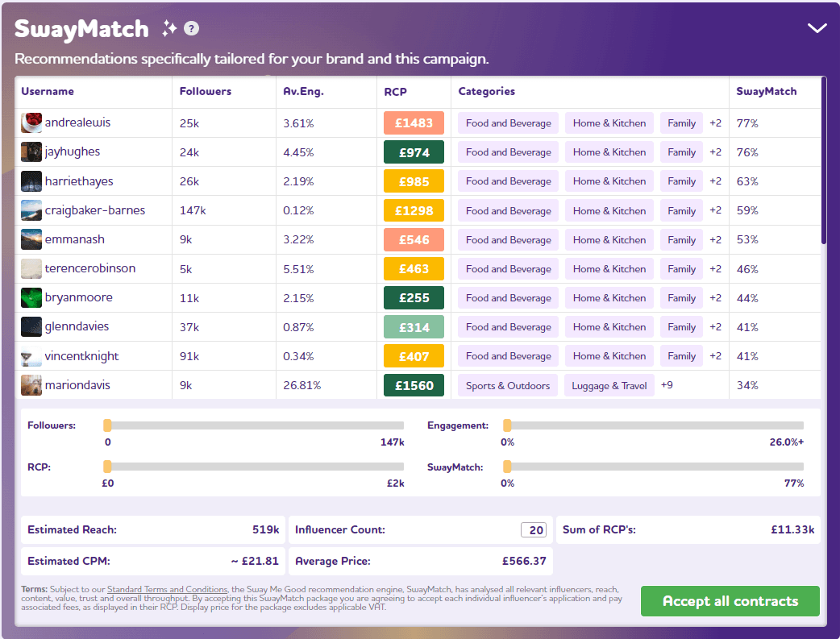
Task: Expand the +2 categories for emmanash
Action: (715, 239)
